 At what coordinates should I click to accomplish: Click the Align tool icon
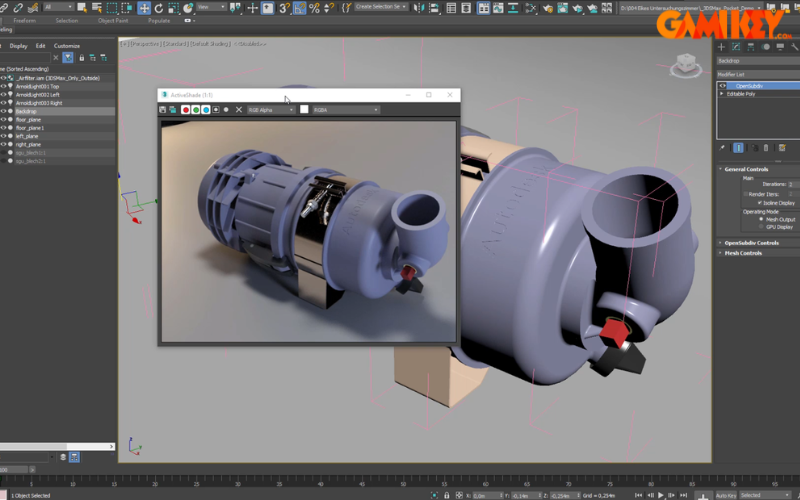434,8
